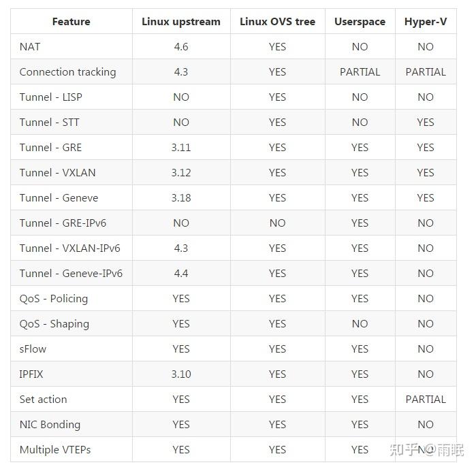Image resolution: width=476 pixels, height=469 pixels.
Task: Select the sFlow feature row label
Action: [x=33, y=349]
